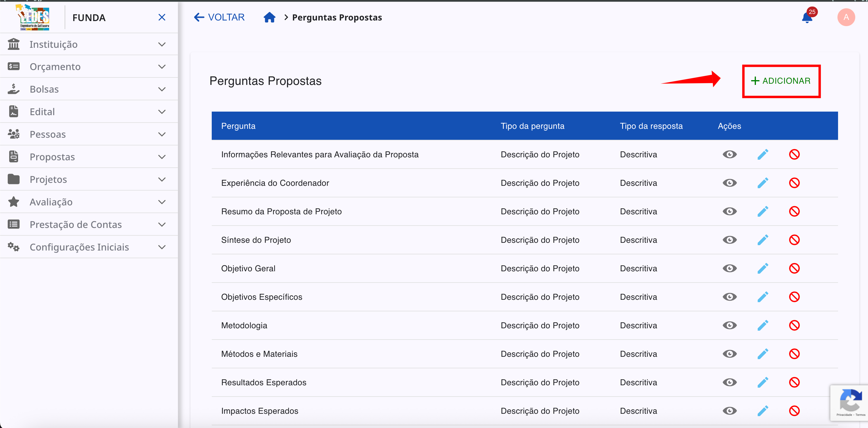868x428 pixels.
Task: Click the Orçamento money icon
Action: click(13, 66)
